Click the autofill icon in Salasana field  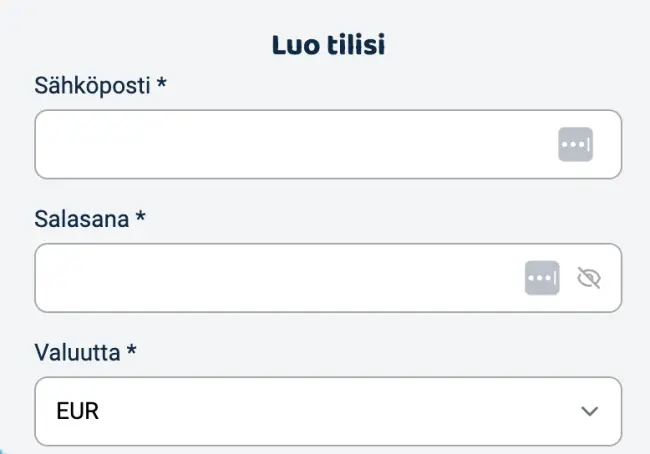point(542,278)
